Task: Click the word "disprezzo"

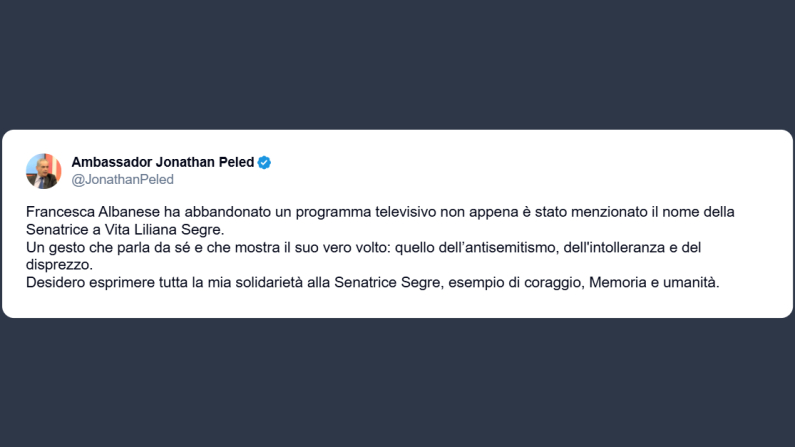Action: 61,265
